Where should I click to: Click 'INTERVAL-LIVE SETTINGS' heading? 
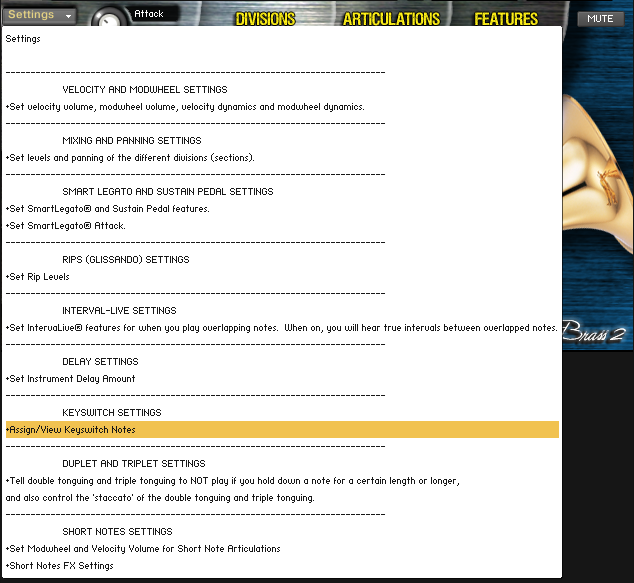(119, 311)
